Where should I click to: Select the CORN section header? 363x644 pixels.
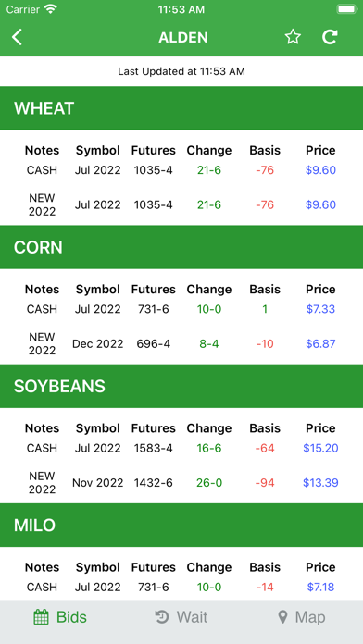pyautogui.click(x=181, y=247)
